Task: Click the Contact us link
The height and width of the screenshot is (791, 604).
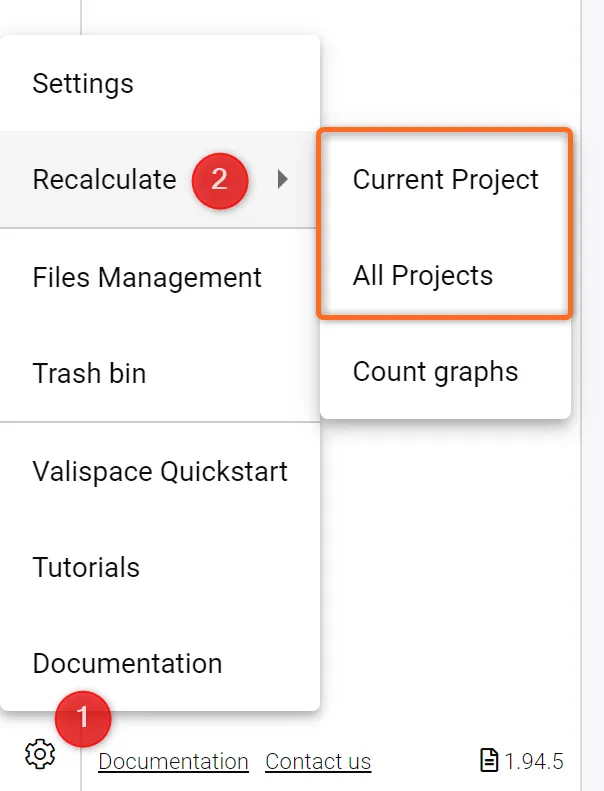Action: point(318,761)
